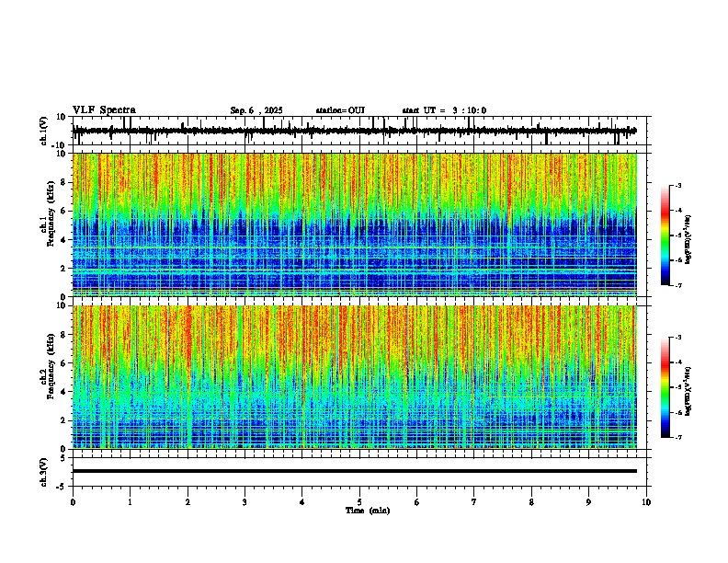This screenshot has width=728, height=563.
Task: Click time axis tick label 1
Action: pos(130,502)
